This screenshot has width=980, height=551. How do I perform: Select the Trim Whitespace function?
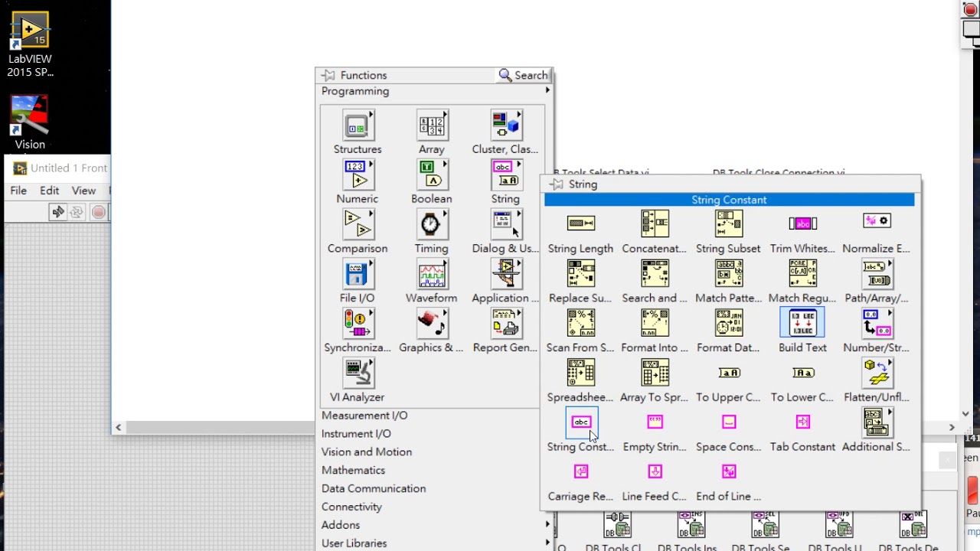pyautogui.click(x=802, y=223)
